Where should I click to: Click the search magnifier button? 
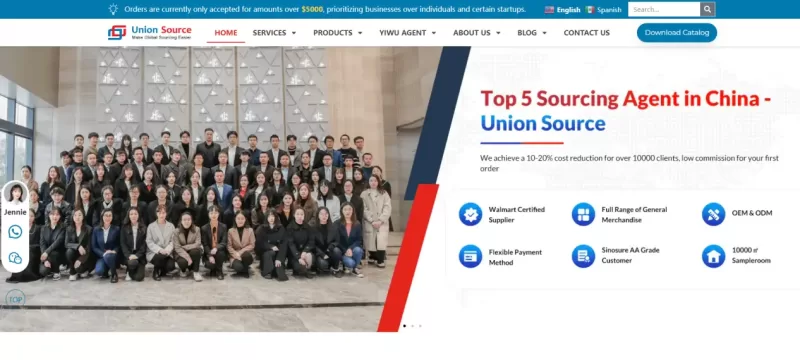(x=707, y=9)
